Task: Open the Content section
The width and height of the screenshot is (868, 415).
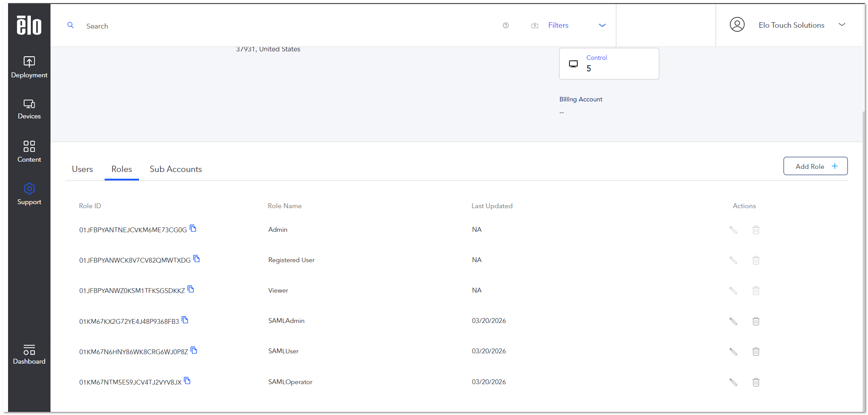Action: [29, 152]
